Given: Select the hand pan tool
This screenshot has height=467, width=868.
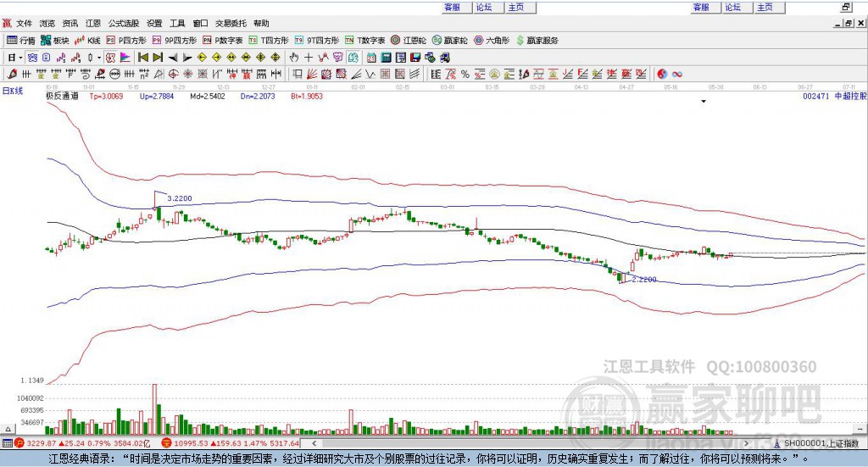Looking at the screenshot, I should click(294, 58).
